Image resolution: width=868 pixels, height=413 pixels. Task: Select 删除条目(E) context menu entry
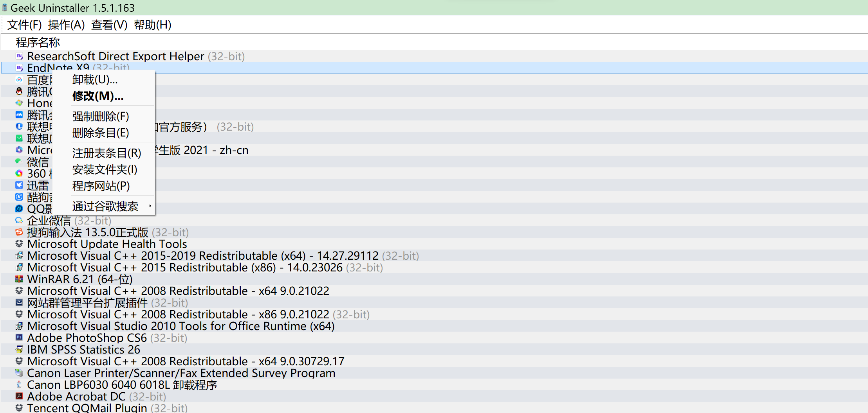[104, 133]
